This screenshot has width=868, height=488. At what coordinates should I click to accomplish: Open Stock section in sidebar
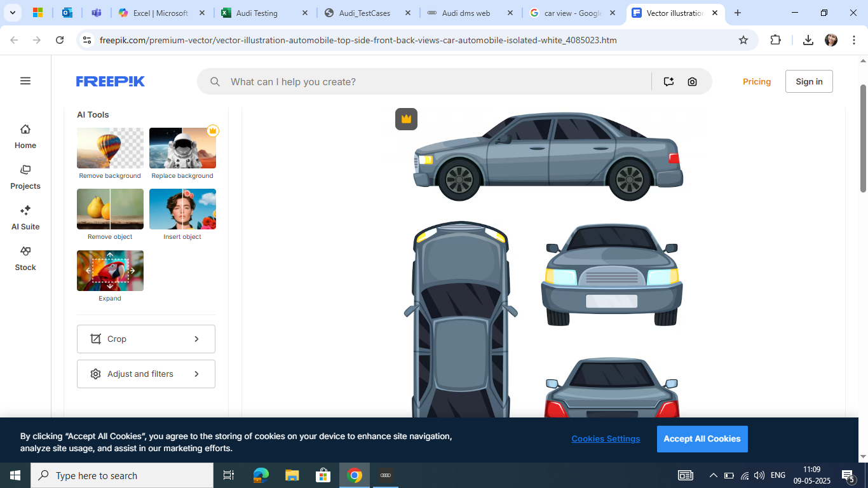25,258
